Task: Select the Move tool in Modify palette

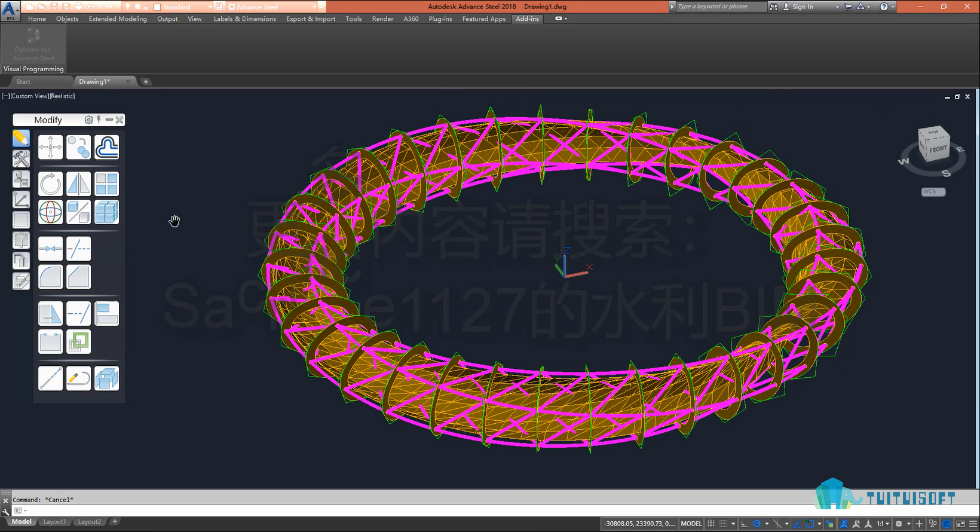Action: coord(50,147)
